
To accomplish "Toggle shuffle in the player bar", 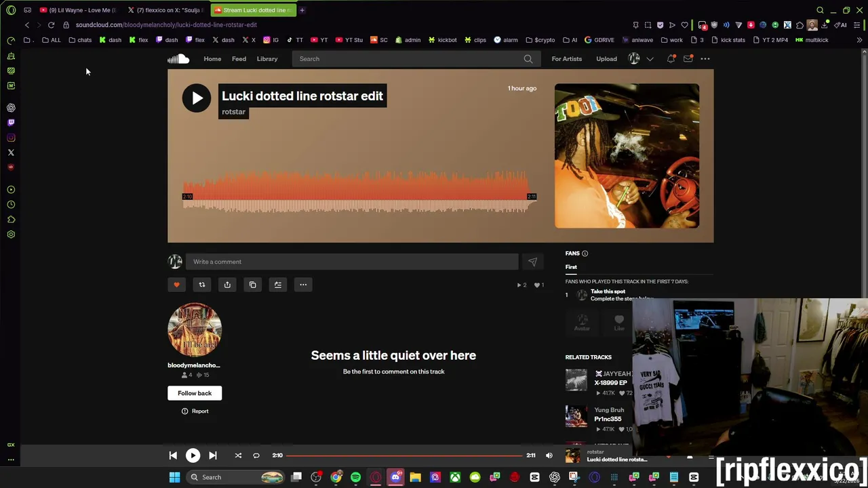I will (x=238, y=455).
